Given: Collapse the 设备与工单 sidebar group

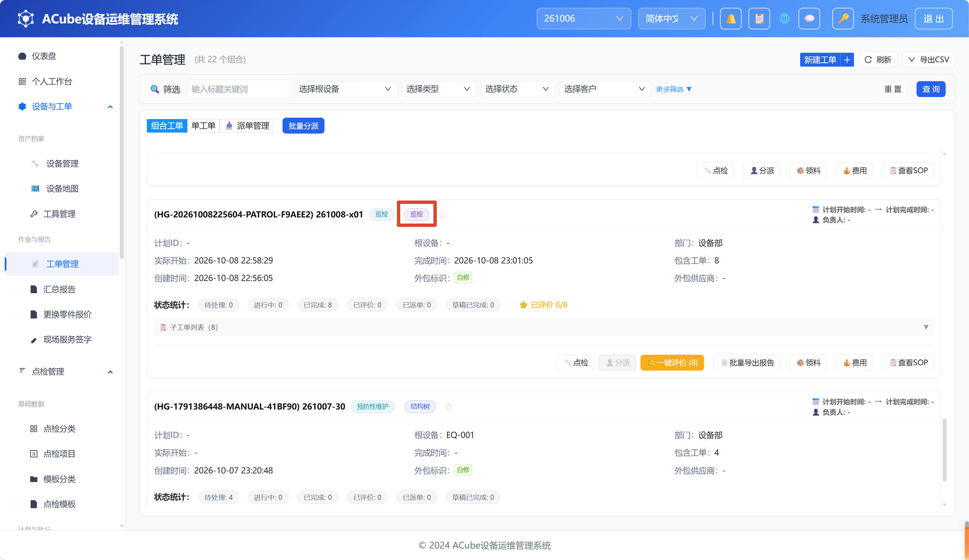Looking at the screenshot, I should coord(110,107).
